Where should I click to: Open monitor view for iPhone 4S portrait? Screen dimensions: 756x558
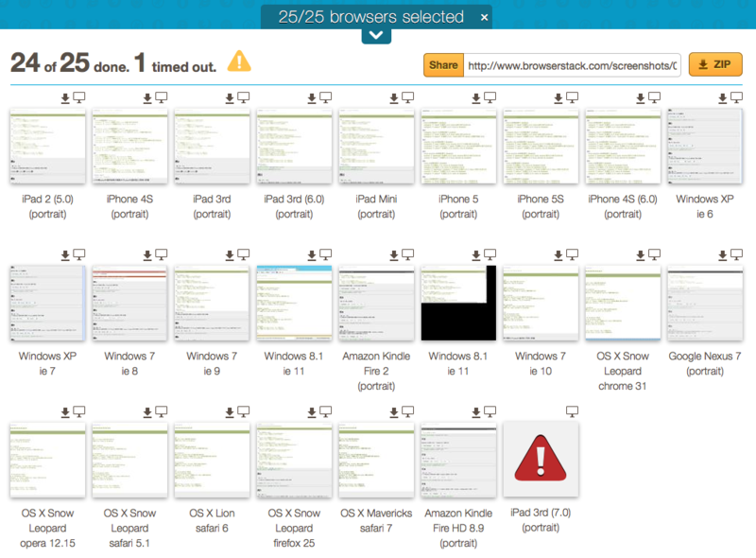pos(162,97)
